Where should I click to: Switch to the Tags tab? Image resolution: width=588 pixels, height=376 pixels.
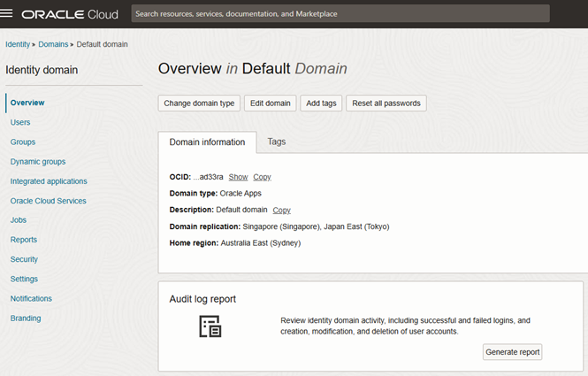[277, 142]
